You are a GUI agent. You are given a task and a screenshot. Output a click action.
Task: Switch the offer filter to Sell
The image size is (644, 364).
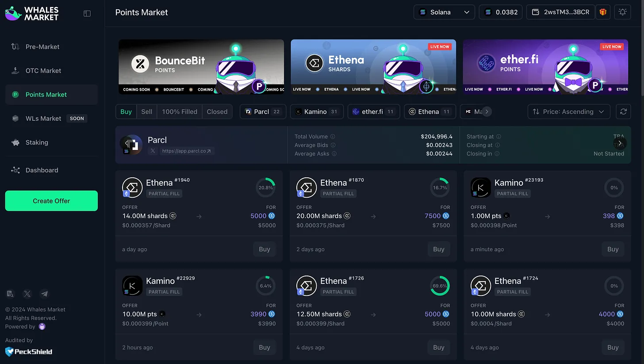[x=146, y=111]
